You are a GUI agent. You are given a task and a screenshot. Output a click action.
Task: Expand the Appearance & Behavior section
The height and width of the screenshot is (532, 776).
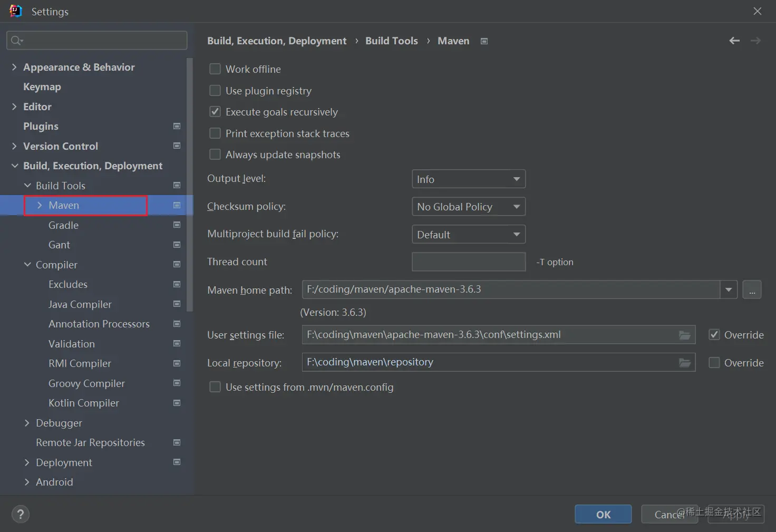14,67
